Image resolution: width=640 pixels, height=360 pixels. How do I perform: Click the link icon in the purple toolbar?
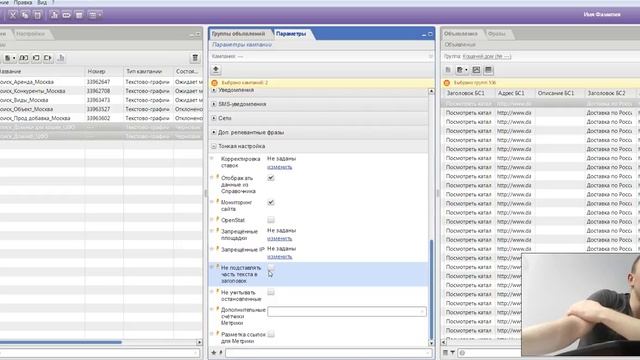67,15
